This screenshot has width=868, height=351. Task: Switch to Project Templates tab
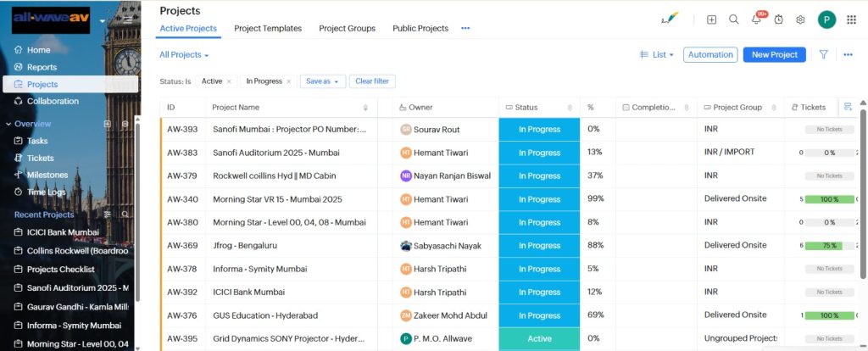click(268, 28)
